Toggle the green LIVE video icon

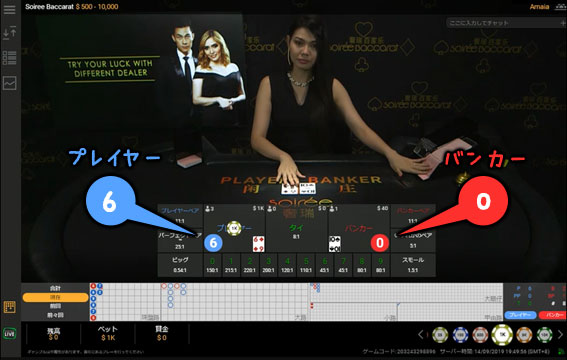pos(9,333)
